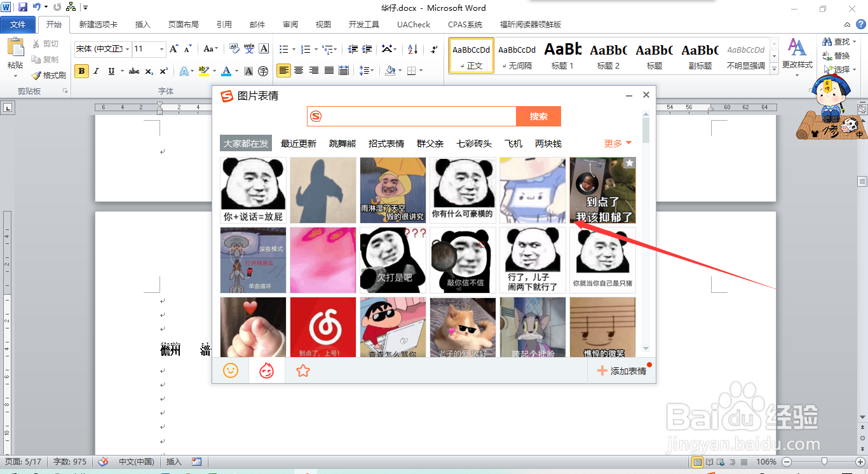Switch to print layout view in status bar

pos(698,462)
